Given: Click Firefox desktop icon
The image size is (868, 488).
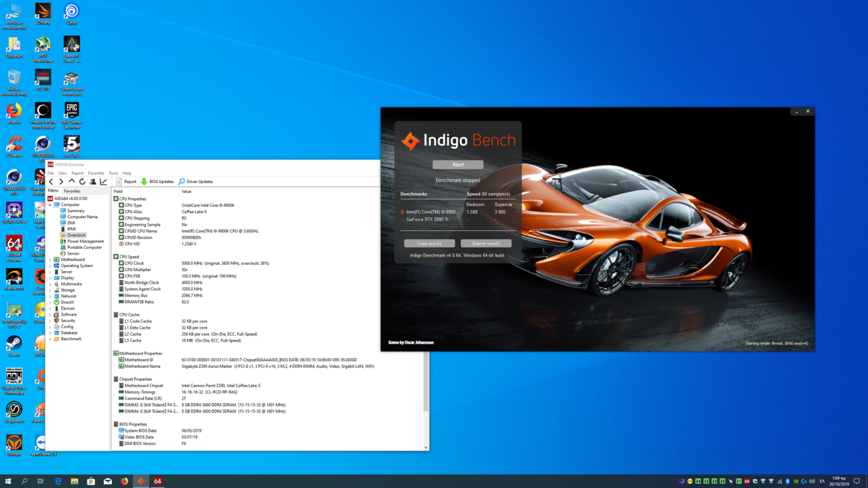Looking at the screenshot, I should 14,113.
